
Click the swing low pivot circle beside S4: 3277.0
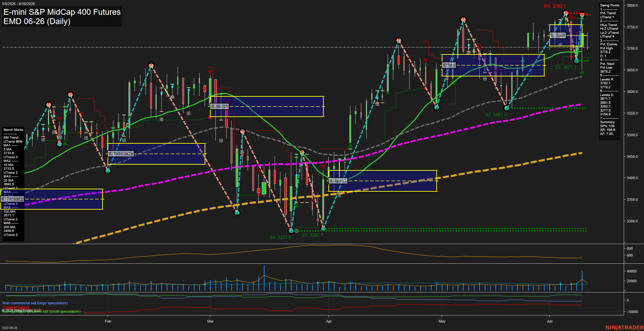291,231
